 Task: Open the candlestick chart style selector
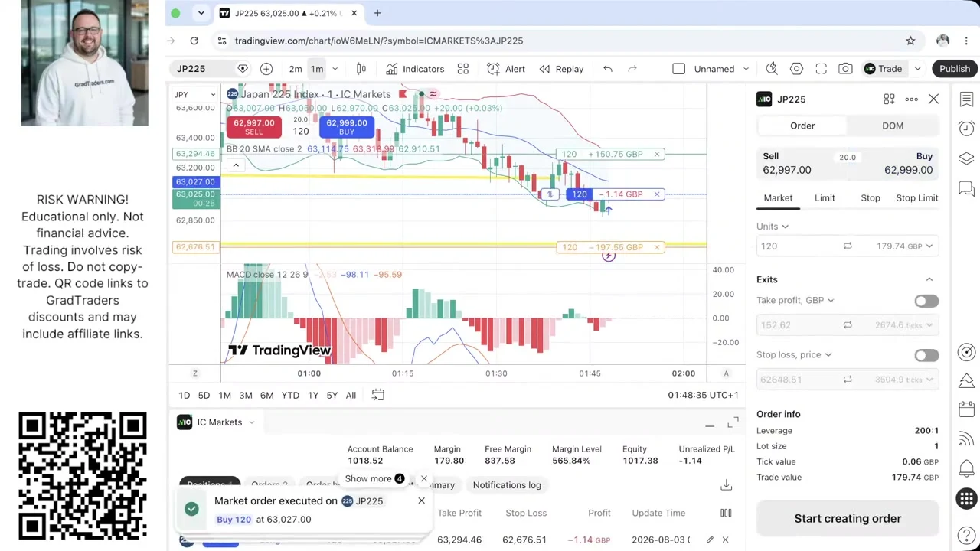coord(361,69)
